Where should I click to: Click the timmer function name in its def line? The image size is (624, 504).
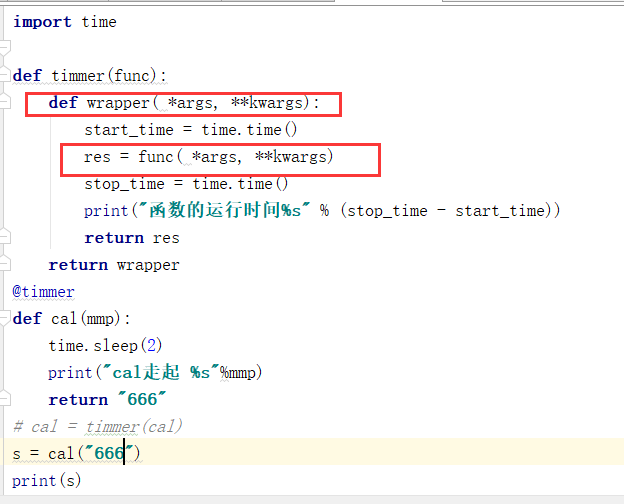point(78,75)
